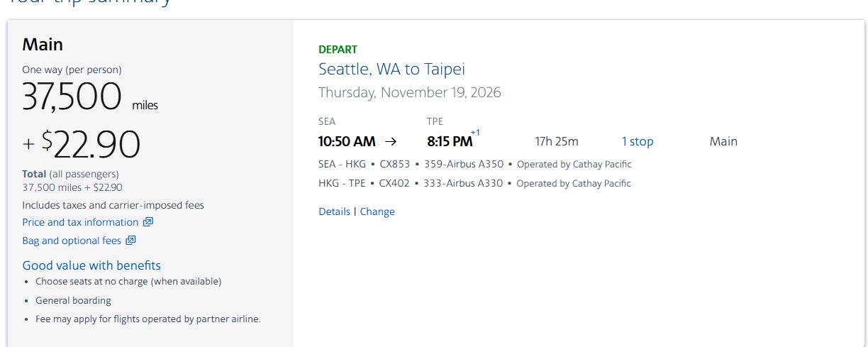The width and height of the screenshot is (868, 347).
Task: Click the Thursday, November 19, 2026 date
Action: 409,92
